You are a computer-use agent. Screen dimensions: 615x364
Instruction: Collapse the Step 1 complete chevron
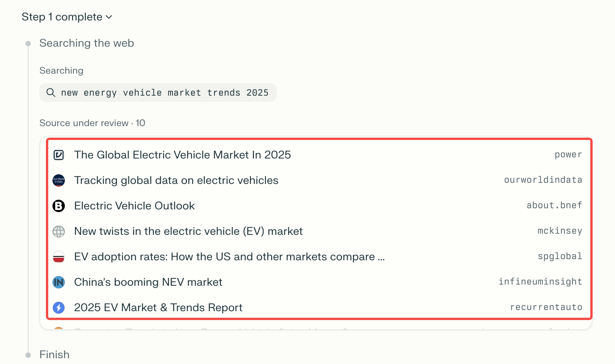click(109, 17)
